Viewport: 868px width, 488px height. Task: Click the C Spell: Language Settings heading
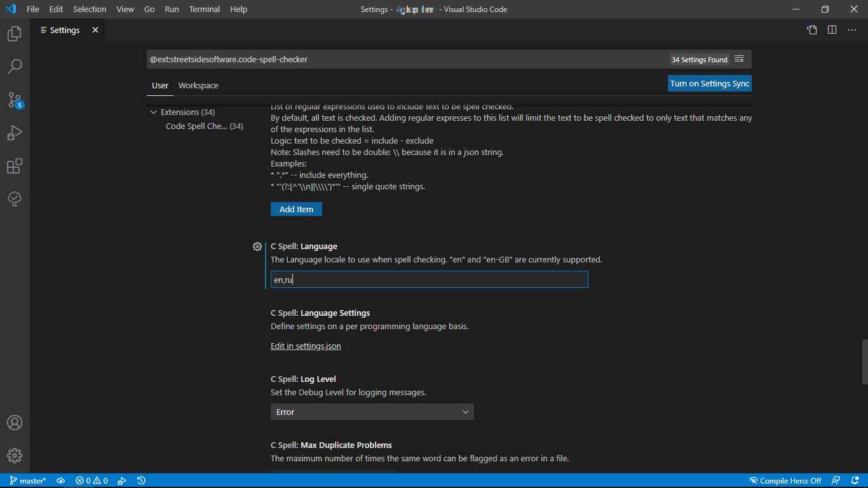[320, 313]
